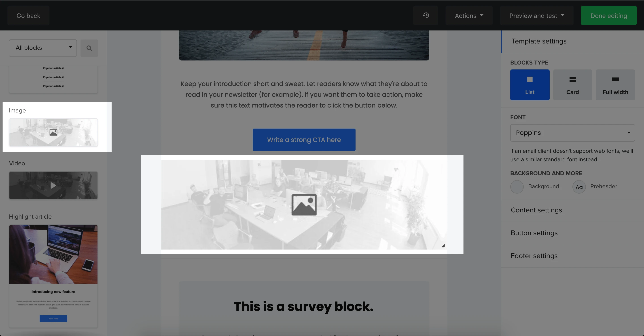
Task: Click the Background color swatch
Action: [517, 187]
